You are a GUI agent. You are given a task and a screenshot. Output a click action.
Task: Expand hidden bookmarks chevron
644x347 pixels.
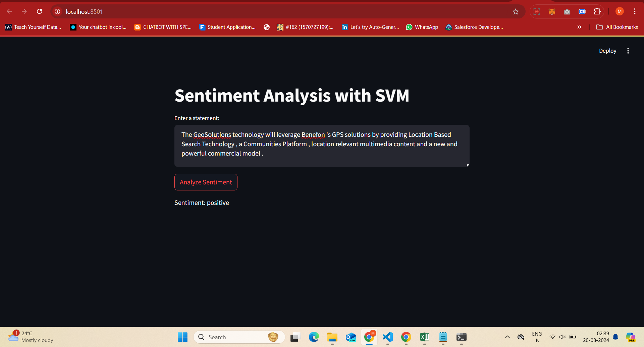point(579,27)
